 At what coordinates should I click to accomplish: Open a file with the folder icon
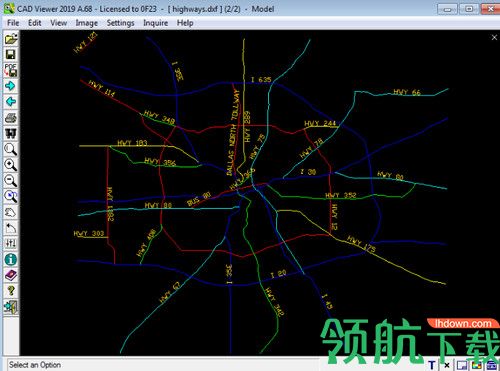[11, 39]
